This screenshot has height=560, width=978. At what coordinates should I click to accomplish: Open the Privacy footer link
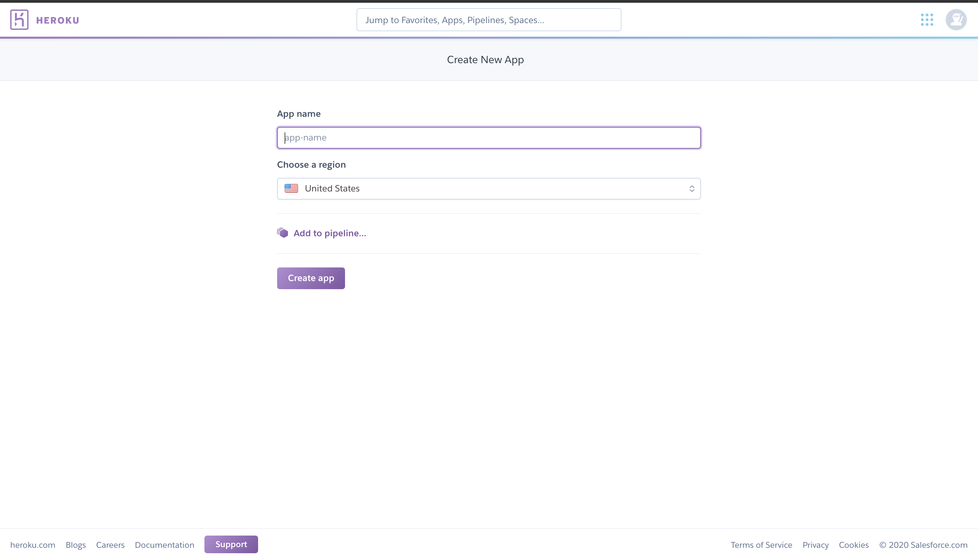pyautogui.click(x=815, y=545)
